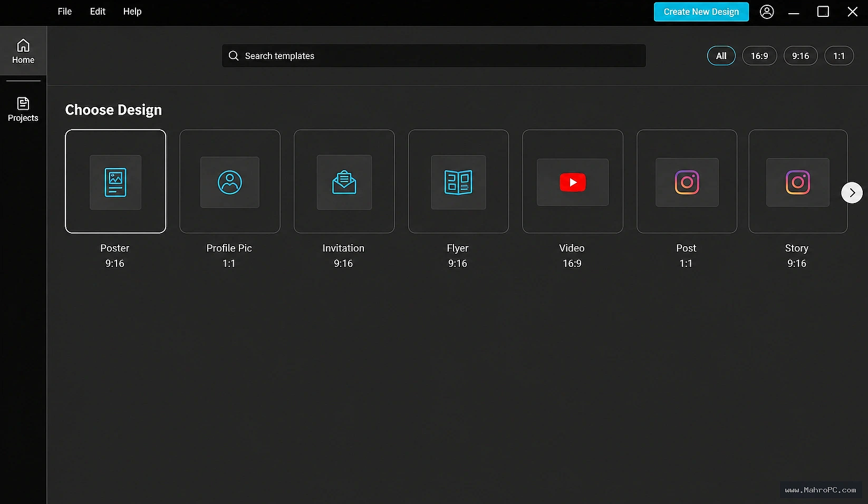
Task: Click the Post label text
Action: [686, 248]
